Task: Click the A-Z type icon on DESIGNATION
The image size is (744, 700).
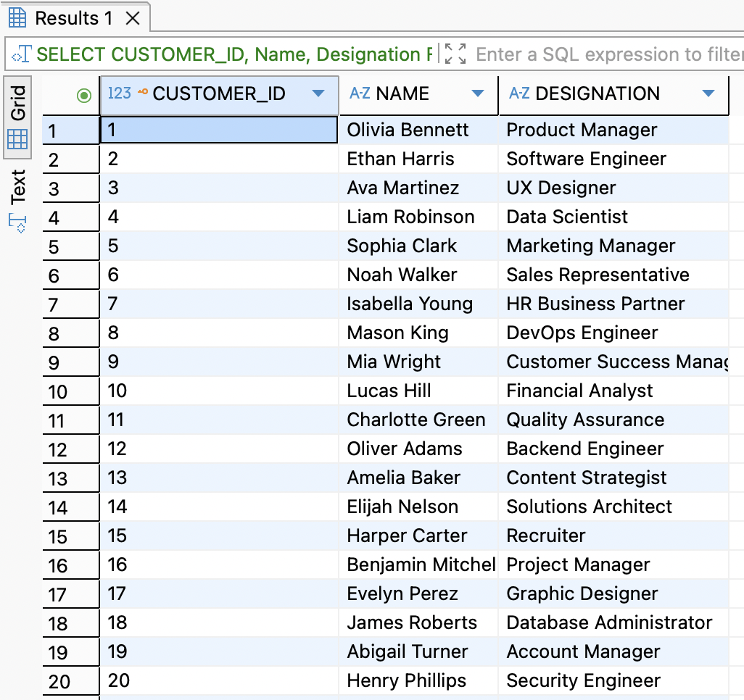Action: pos(519,93)
